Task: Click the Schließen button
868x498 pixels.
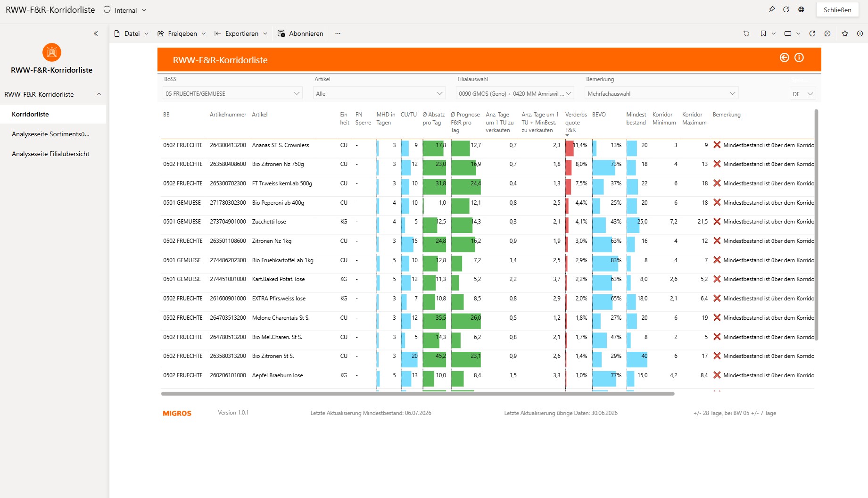Action: 837,10
